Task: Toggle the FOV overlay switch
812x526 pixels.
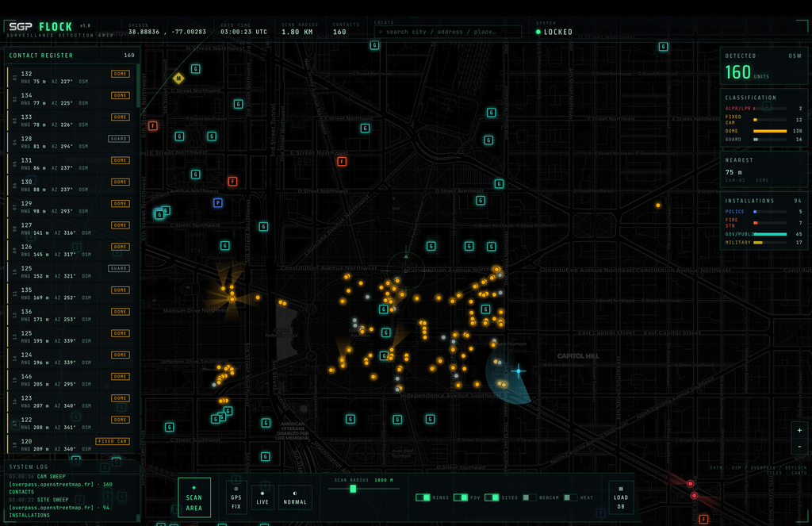Action: pos(461,497)
